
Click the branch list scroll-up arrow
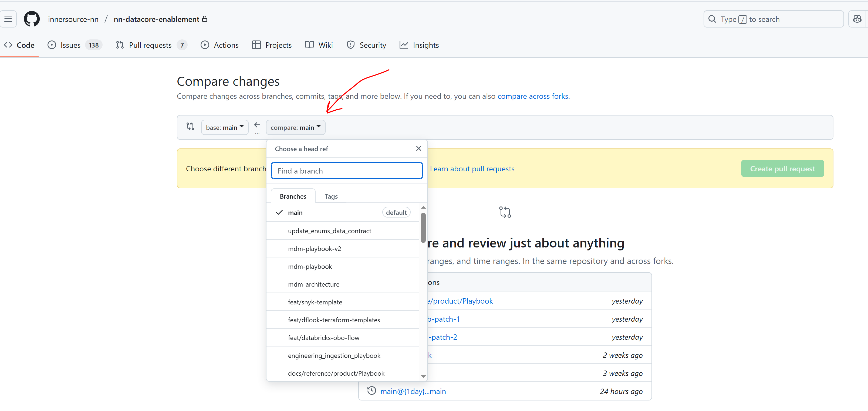click(x=423, y=208)
